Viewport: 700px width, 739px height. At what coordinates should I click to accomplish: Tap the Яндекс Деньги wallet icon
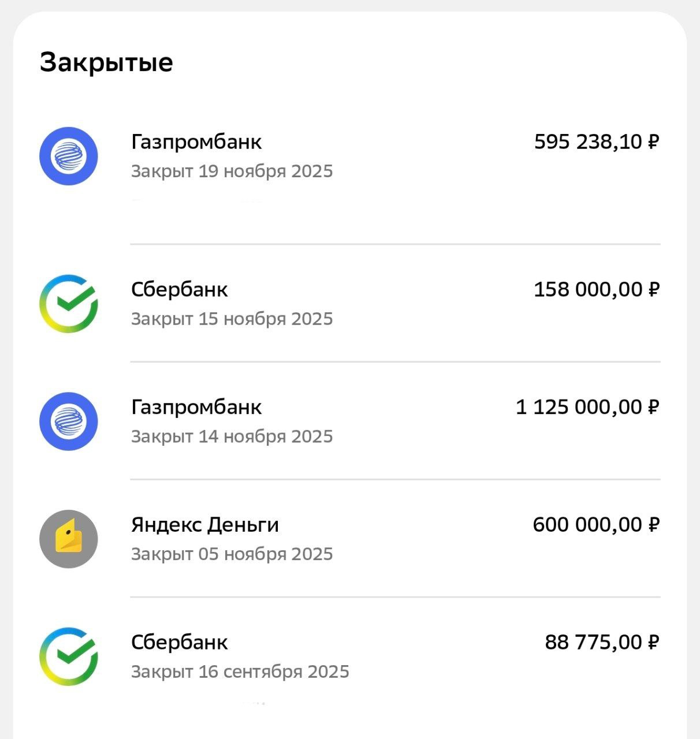click(69, 539)
